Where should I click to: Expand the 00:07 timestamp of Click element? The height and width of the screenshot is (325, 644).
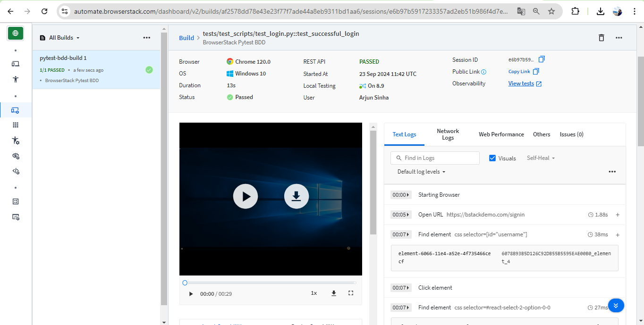[x=401, y=288]
